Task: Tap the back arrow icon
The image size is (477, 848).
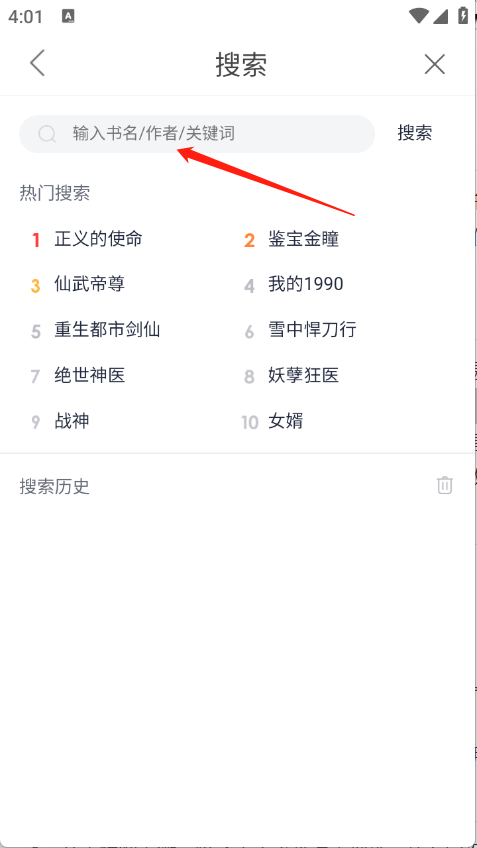Action: point(37,63)
